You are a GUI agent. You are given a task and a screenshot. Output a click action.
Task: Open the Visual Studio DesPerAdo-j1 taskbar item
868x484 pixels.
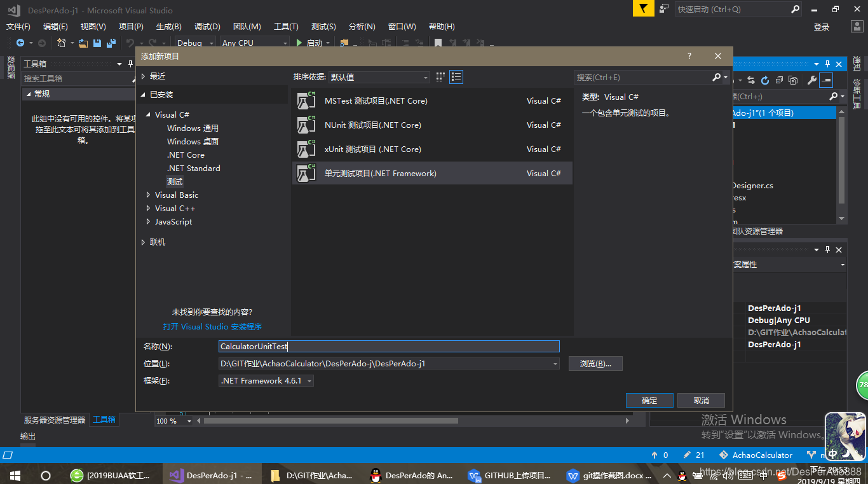(212, 475)
